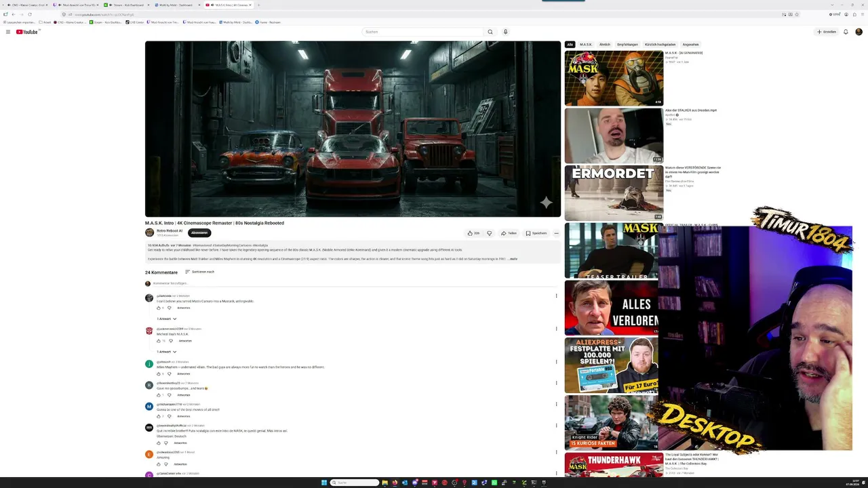Save the video with Speichern
This screenshot has height=488, width=868.
pyautogui.click(x=536, y=233)
